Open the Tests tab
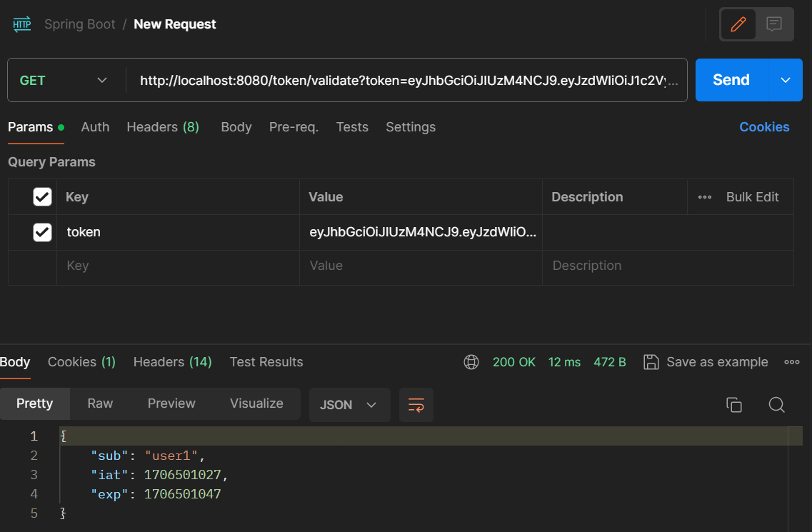This screenshot has height=532, width=812. [352, 127]
